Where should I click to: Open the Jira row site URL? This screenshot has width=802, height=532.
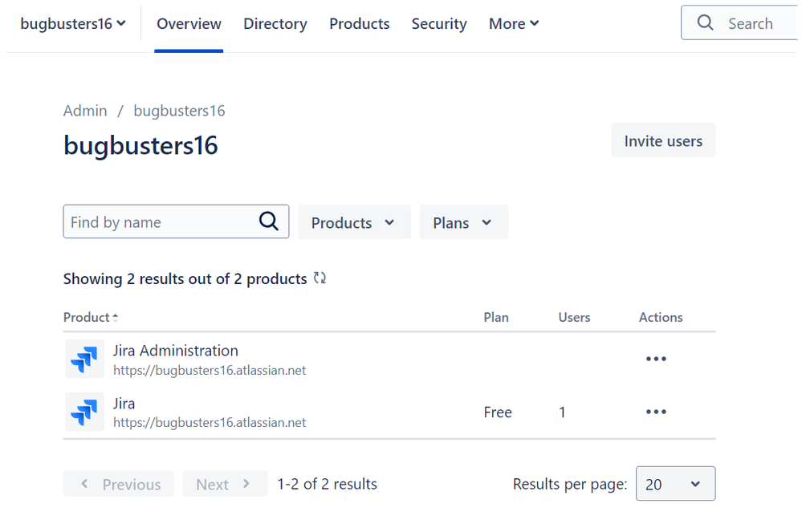[x=210, y=423]
